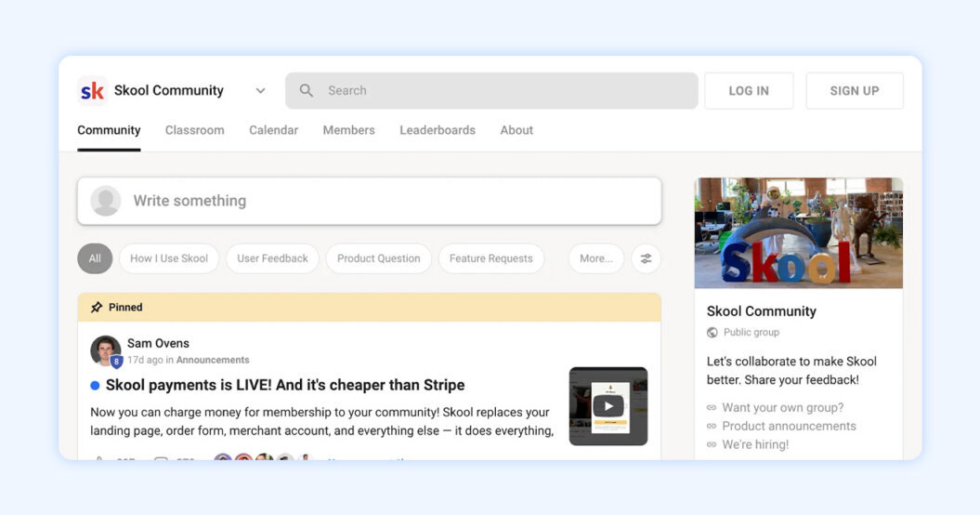
Task: Open the 'Want your own group?' link
Action: [x=782, y=407]
